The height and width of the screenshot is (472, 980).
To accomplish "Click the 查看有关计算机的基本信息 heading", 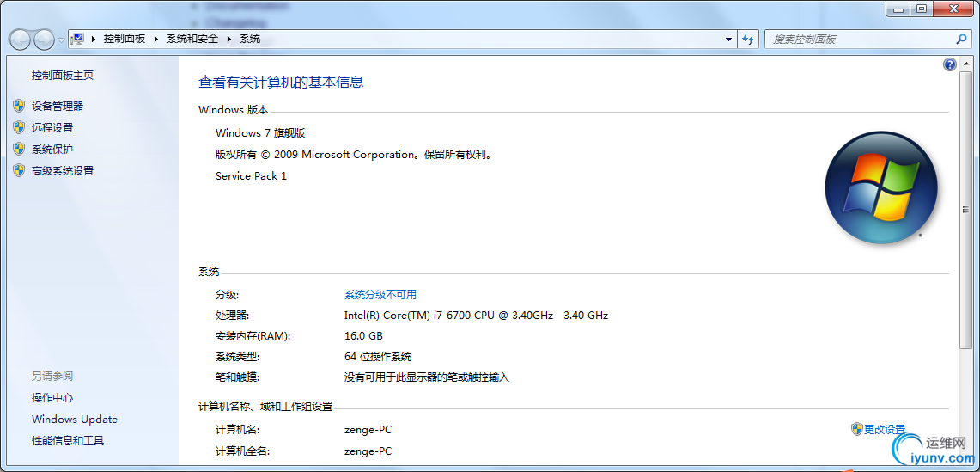I will pyautogui.click(x=281, y=82).
